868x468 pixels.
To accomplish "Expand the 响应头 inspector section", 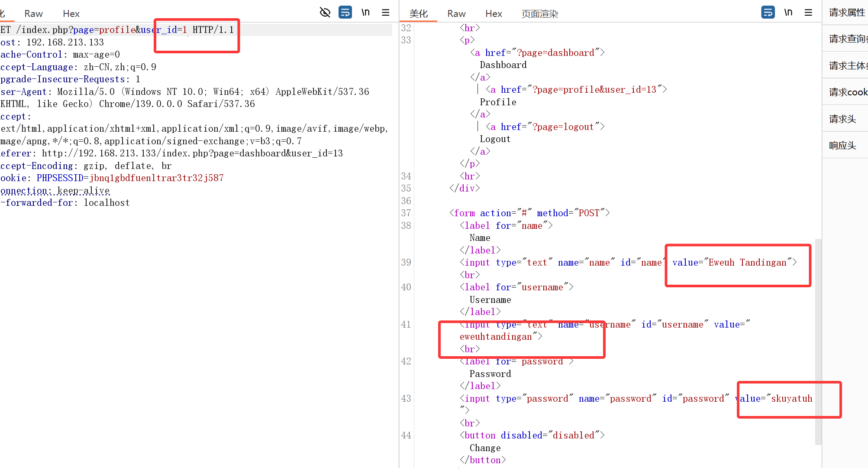I will [842, 145].
